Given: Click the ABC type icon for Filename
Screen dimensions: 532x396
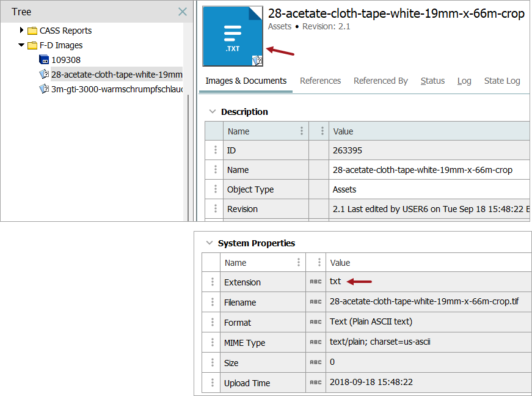Looking at the screenshot, I should [315, 302].
